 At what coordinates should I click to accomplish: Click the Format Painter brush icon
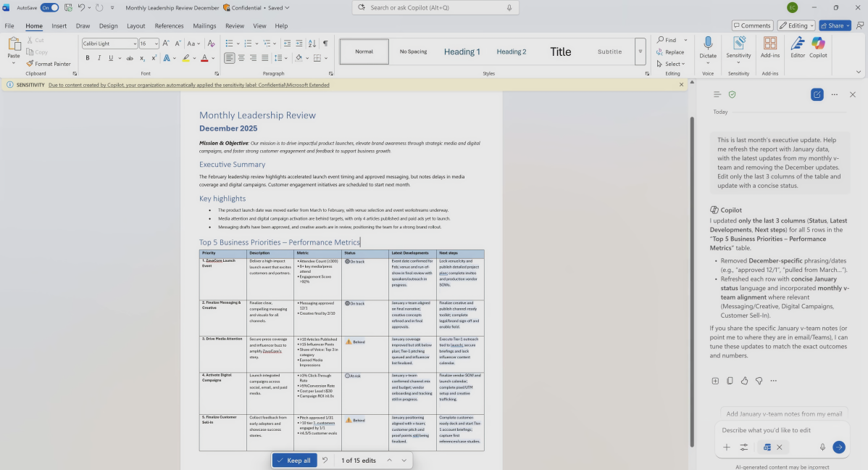point(30,64)
